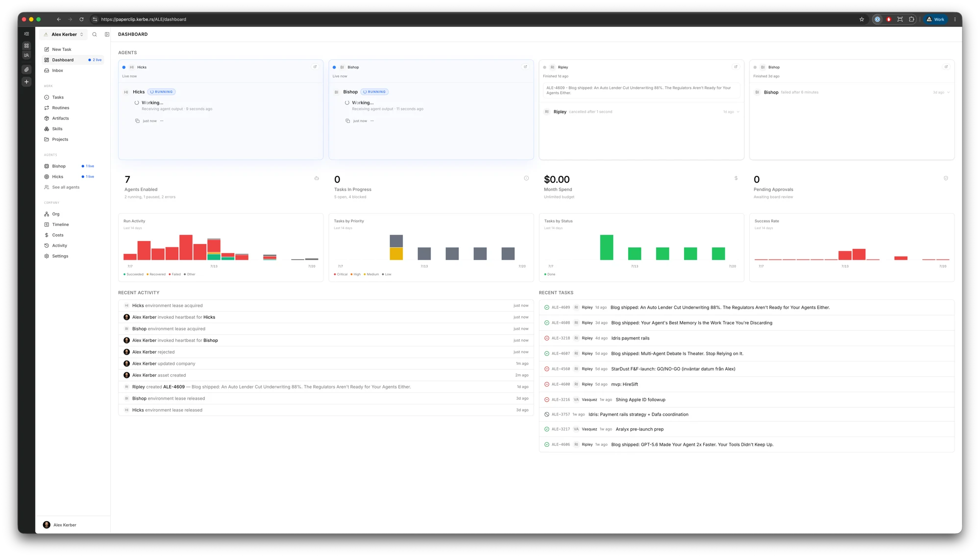Click Hicks environment lease acquired activity row
The image size is (980, 557).
coord(326,306)
